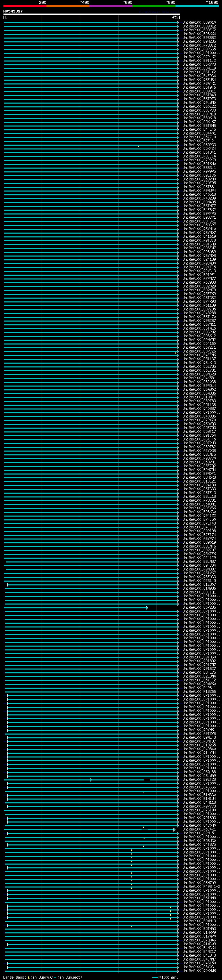This screenshot has height=980, width=222.
Task: Select the UniRef100_A7PRK9 label
Action: pos(199,160)
